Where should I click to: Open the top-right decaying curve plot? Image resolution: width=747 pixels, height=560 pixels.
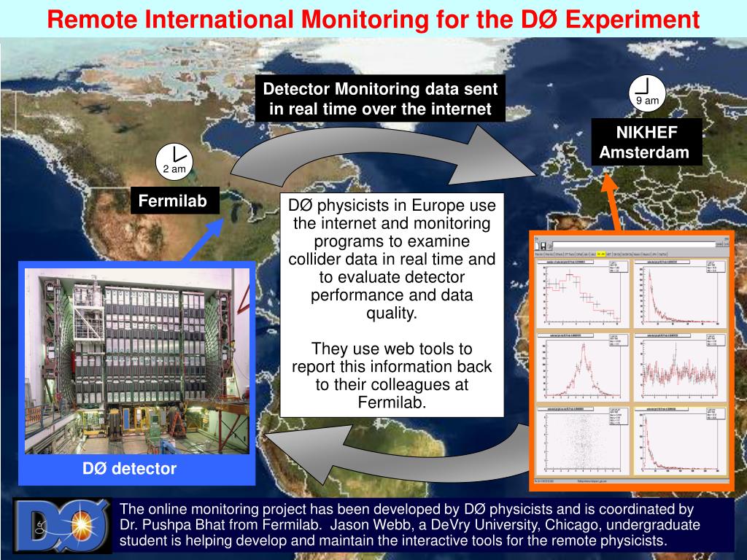point(681,293)
